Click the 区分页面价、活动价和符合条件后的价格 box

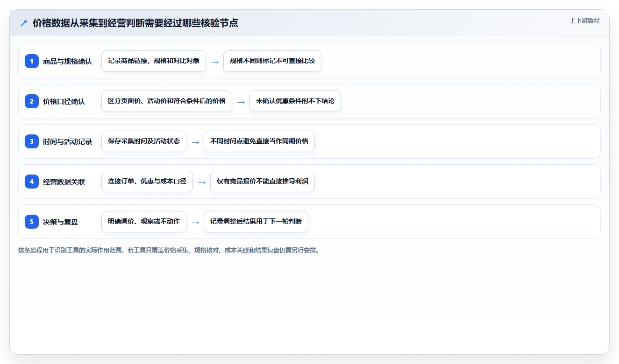pyautogui.click(x=167, y=101)
